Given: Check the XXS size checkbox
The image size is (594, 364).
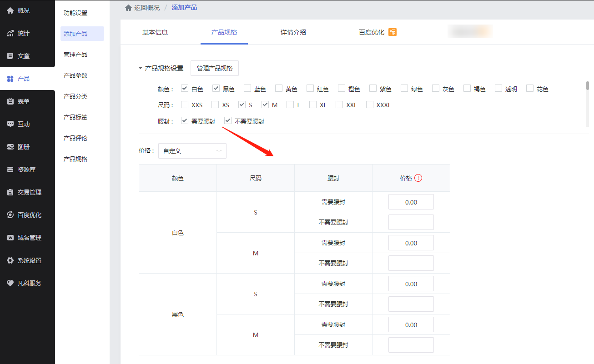Looking at the screenshot, I should click(x=185, y=105).
